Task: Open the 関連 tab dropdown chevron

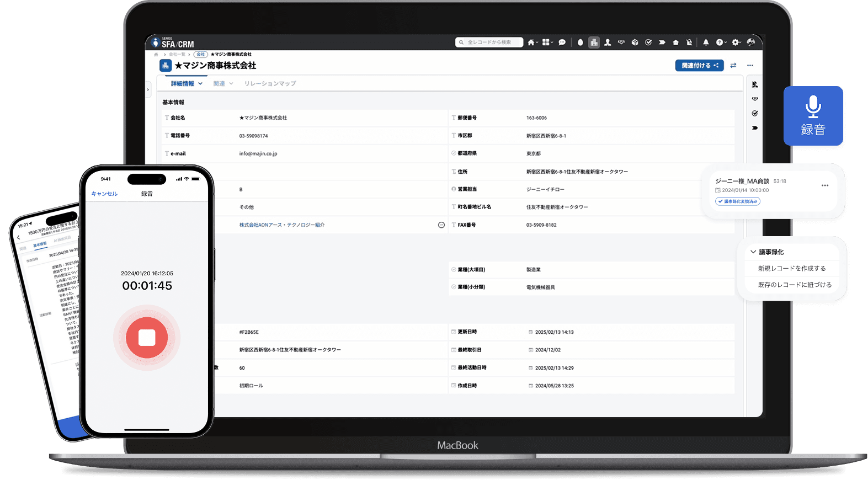Action: pos(231,84)
